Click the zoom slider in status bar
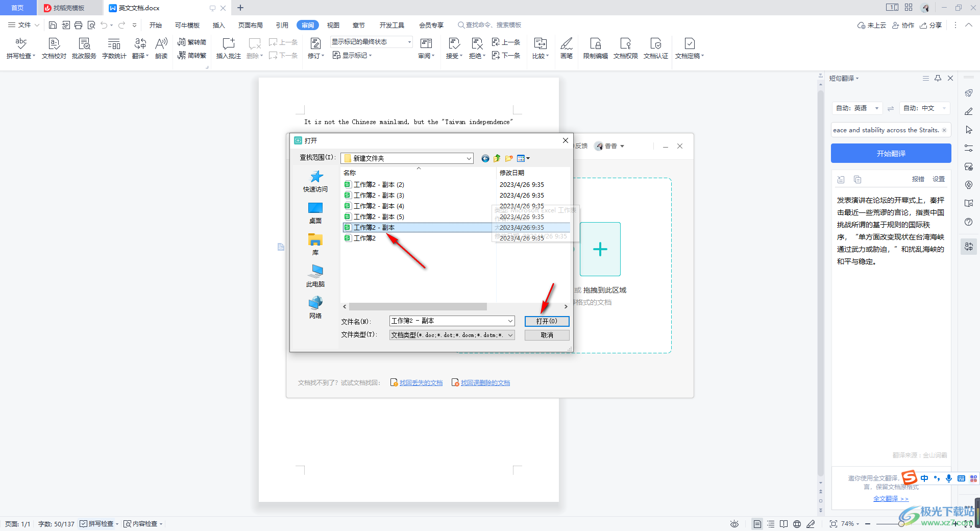The image size is (980, 531). 901,524
